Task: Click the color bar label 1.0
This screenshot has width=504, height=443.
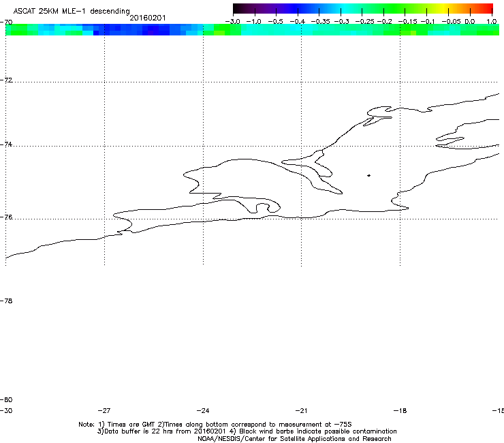Action: pyautogui.click(x=492, y=22)
